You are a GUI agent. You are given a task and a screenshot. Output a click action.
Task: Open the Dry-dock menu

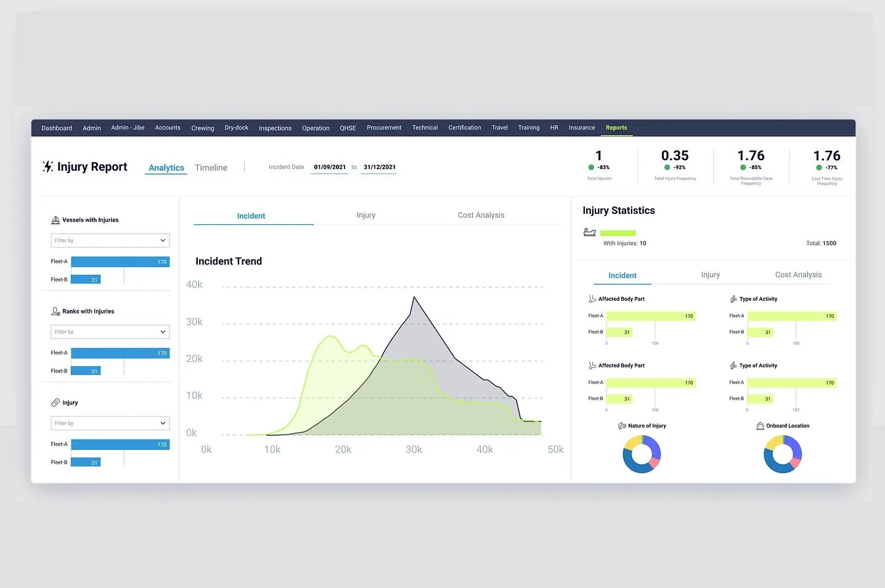pyautogui.click(x=237, y=128)
